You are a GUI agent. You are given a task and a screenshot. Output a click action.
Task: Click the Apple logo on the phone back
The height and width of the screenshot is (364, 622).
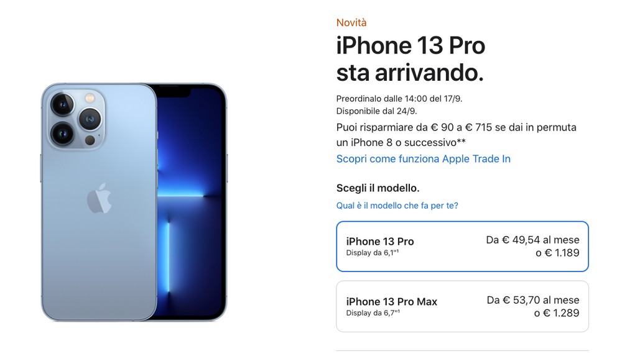tap(99, 198)
